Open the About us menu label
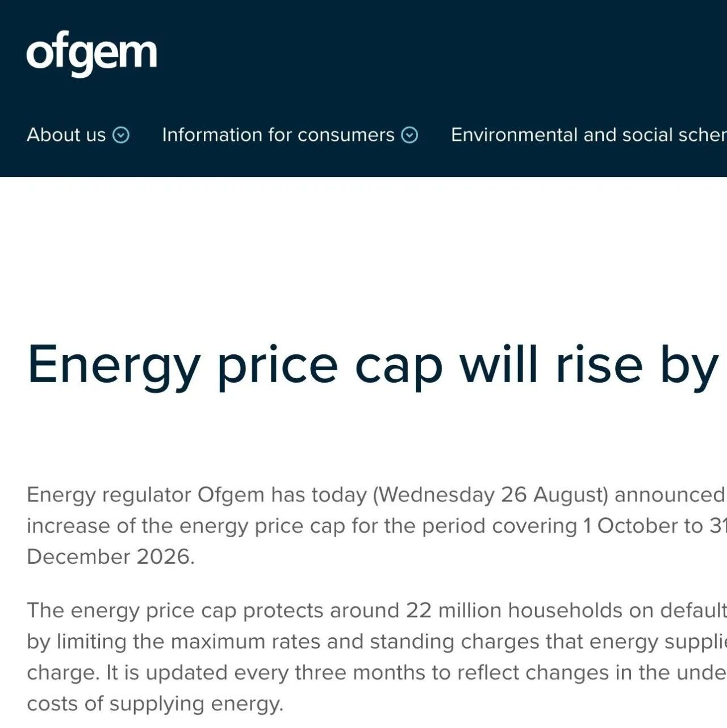The height and width of the screenshot is (728, 727). coord(66,135)
